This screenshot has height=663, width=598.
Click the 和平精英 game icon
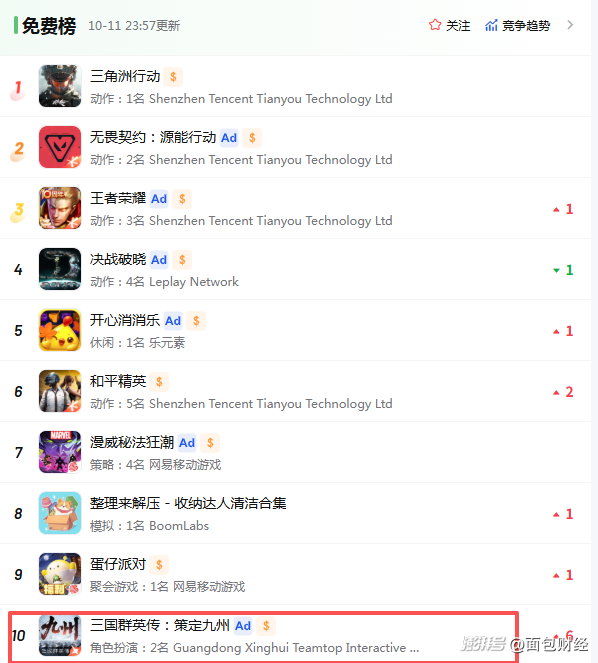click(x=60, y=391)
